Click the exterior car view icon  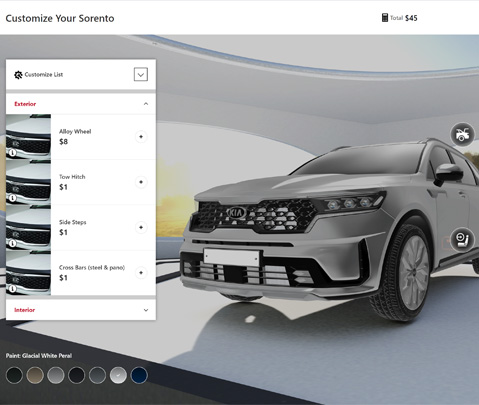462,134
